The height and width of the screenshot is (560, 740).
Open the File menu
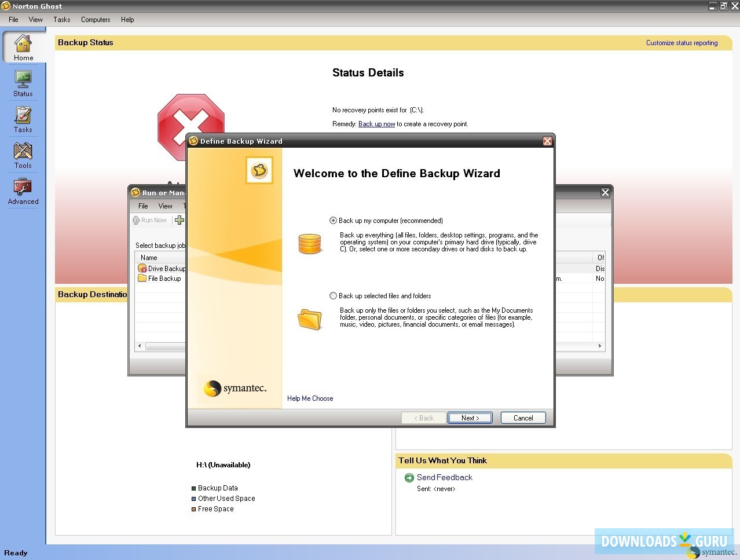13,20
